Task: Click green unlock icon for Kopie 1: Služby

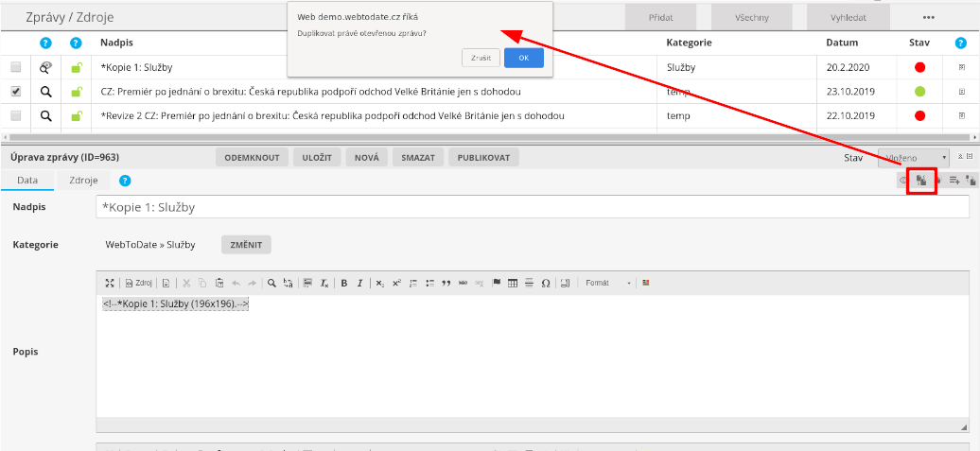Action: (x=76, y=68)
